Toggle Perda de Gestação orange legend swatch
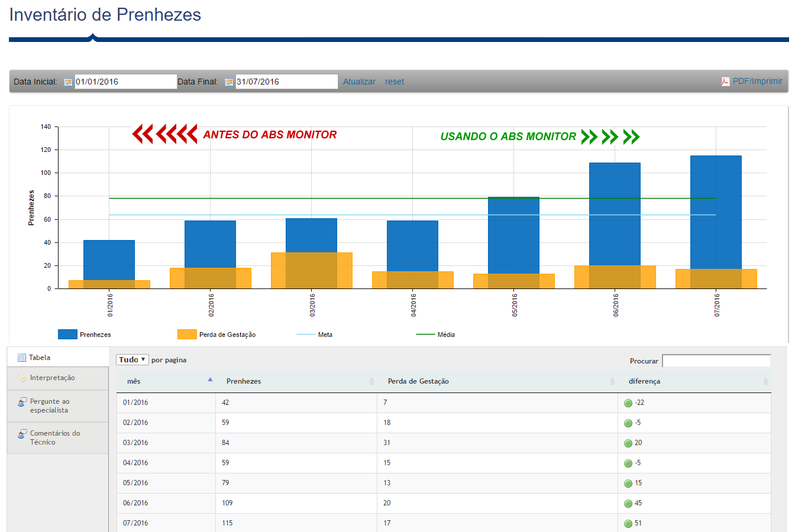795x532 pixels. tap(187, 335)
